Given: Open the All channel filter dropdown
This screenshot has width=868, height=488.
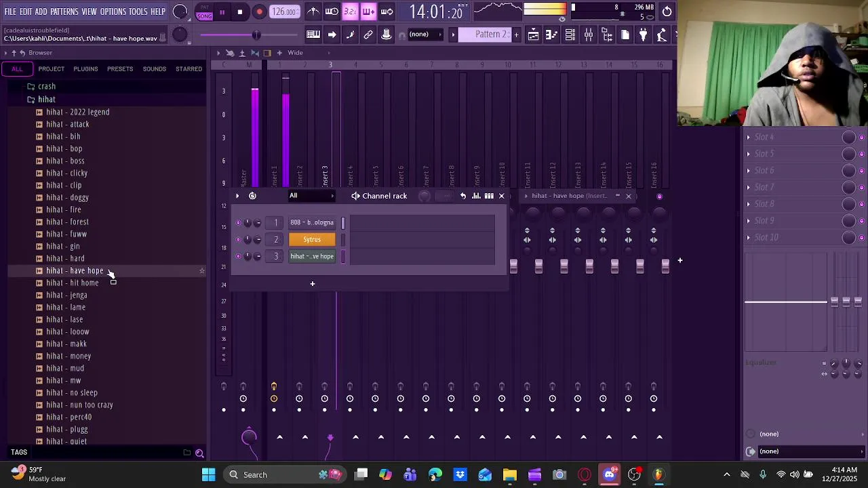Looking at the screenshot, I should pos(313,196).
